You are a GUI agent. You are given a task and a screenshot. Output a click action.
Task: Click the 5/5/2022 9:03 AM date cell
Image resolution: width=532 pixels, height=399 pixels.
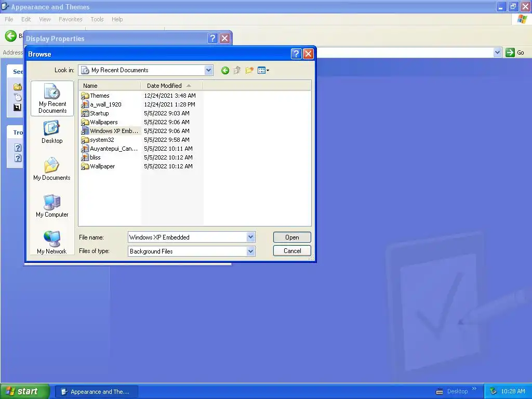(x=167, y=113)
